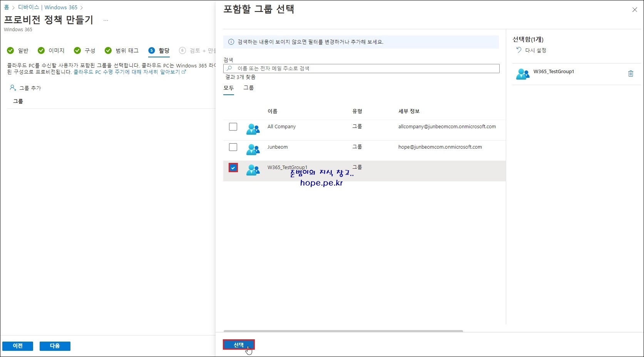Image resolution: width=644 pixels, height=357 pixels.
Task: Go to the 일반 wizard step
Action: [23, 50]
